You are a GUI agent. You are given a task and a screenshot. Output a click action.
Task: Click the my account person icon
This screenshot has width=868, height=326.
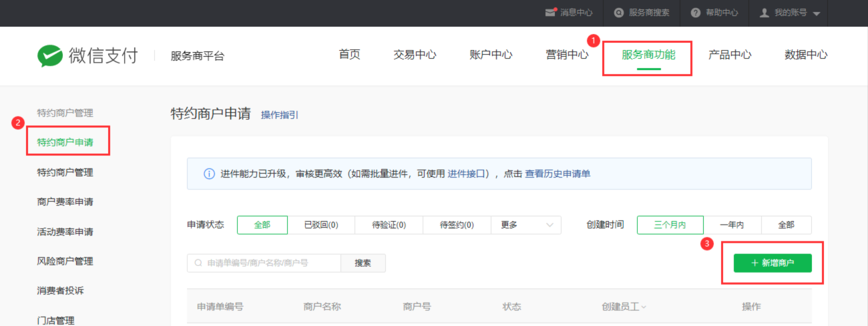765,13
